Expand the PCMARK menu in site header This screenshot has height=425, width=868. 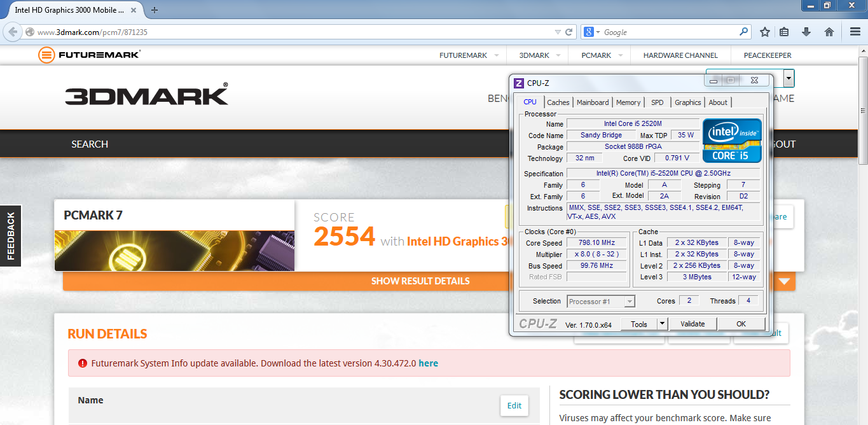pyautogui.click(x=620, y=55)
